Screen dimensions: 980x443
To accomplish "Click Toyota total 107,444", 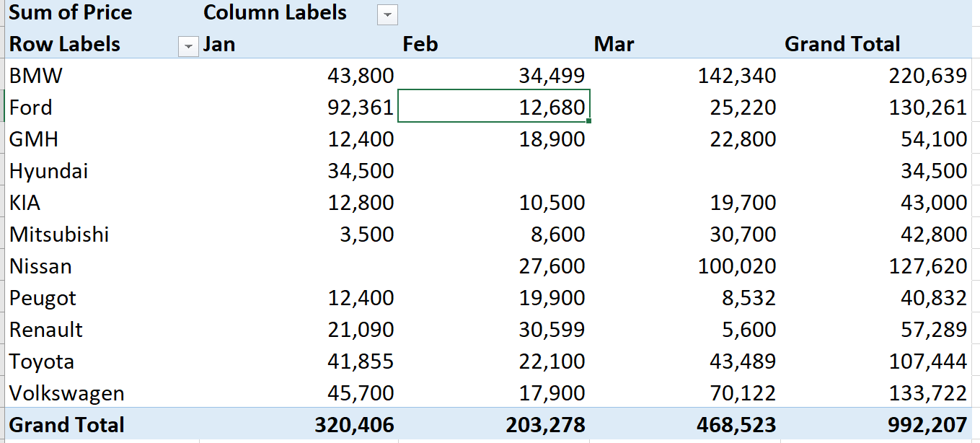I will click(x=927, y=361).
